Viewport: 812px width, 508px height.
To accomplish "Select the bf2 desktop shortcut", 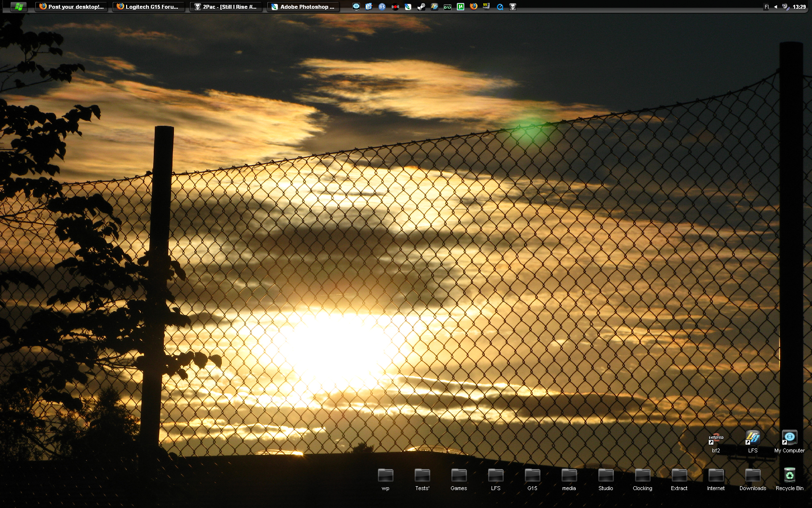I will [x=716, y=442].
